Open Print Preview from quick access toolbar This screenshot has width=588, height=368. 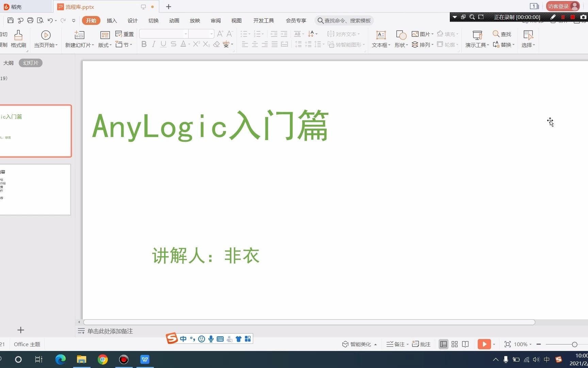click(x=40, y=20)
